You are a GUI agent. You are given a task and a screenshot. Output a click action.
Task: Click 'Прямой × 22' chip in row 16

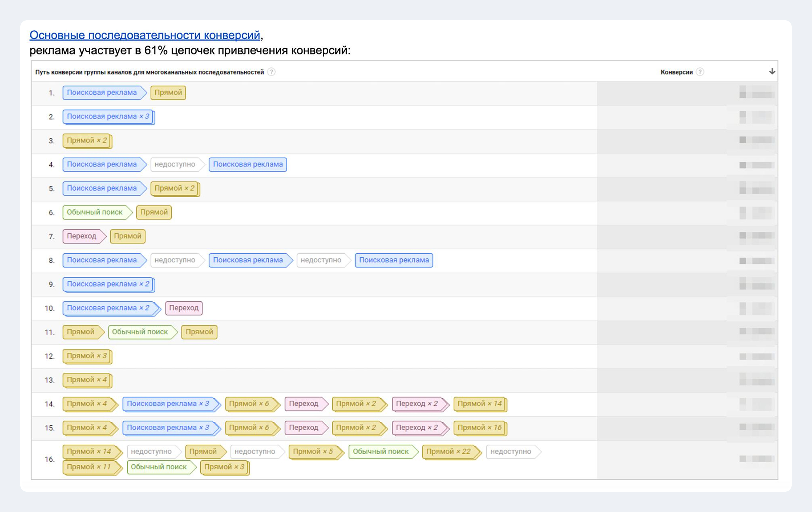[448, 452]
